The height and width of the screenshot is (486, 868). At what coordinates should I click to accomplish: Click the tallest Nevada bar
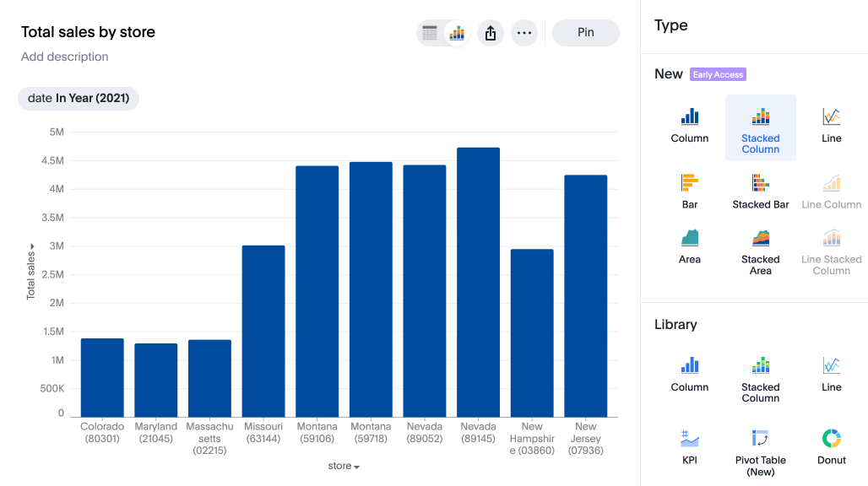point(478,278)
